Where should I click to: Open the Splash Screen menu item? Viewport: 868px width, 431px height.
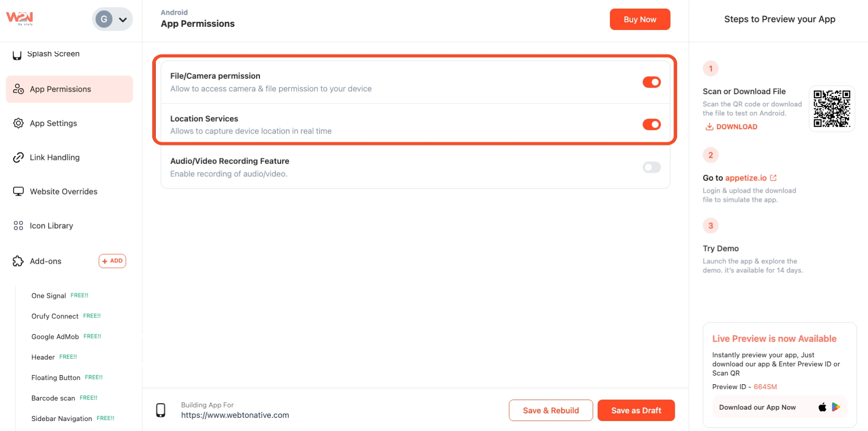(53, 54)
